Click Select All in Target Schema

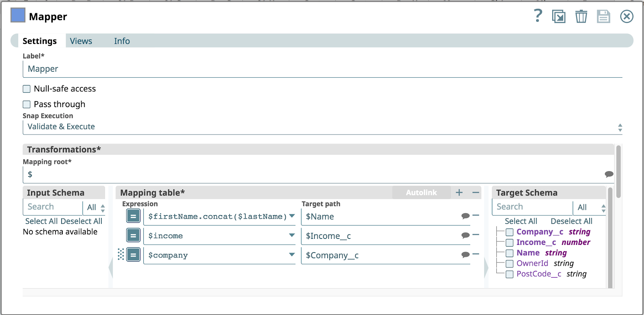pos(521,221)
